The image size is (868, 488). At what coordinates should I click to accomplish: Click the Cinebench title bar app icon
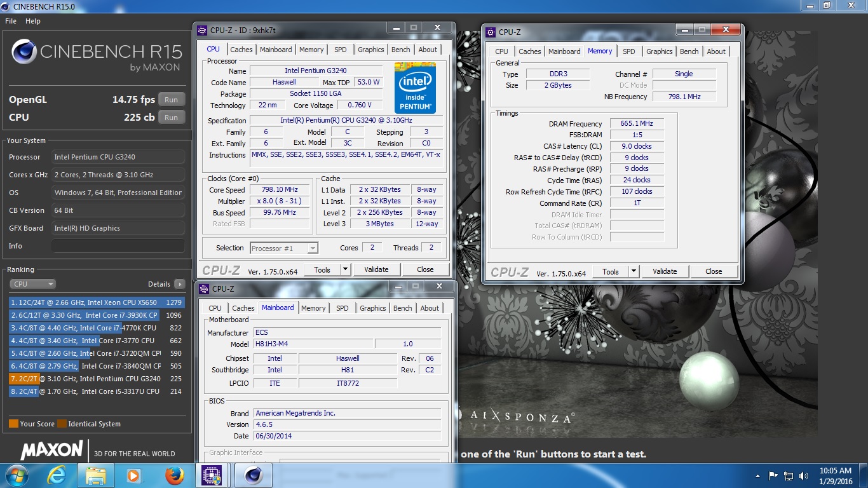pyautogui.click(x=6, y=6)
